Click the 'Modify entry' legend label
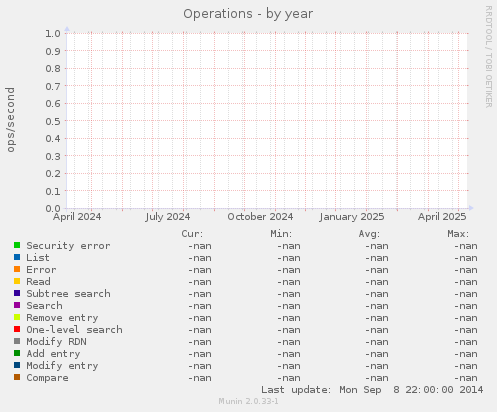The height and width of the screenshot is (412, 497). pyautogui.click(x=62, y=366)
